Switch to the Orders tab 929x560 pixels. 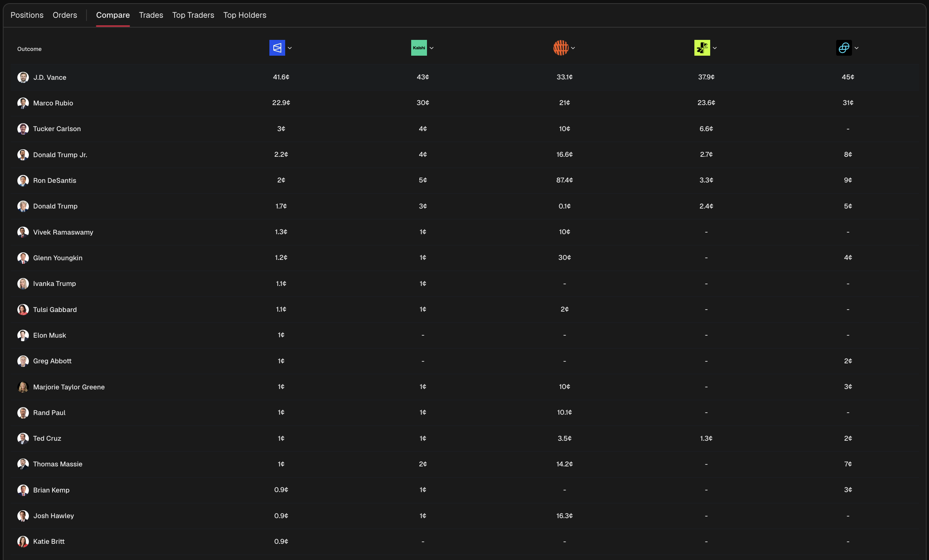point(65,15)
